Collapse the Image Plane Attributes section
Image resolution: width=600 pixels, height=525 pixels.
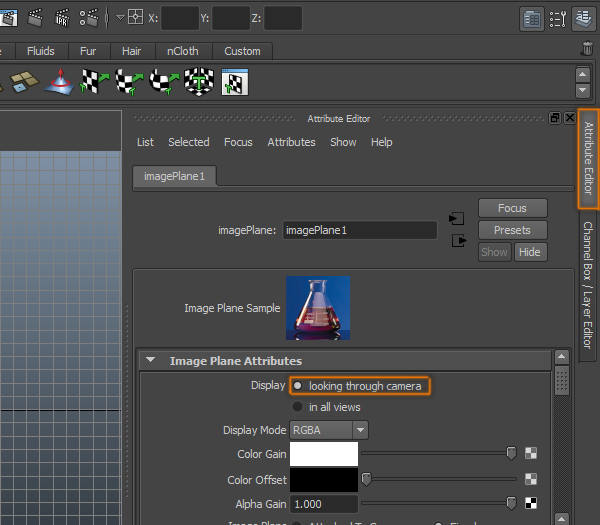click(x=150, y=360)
